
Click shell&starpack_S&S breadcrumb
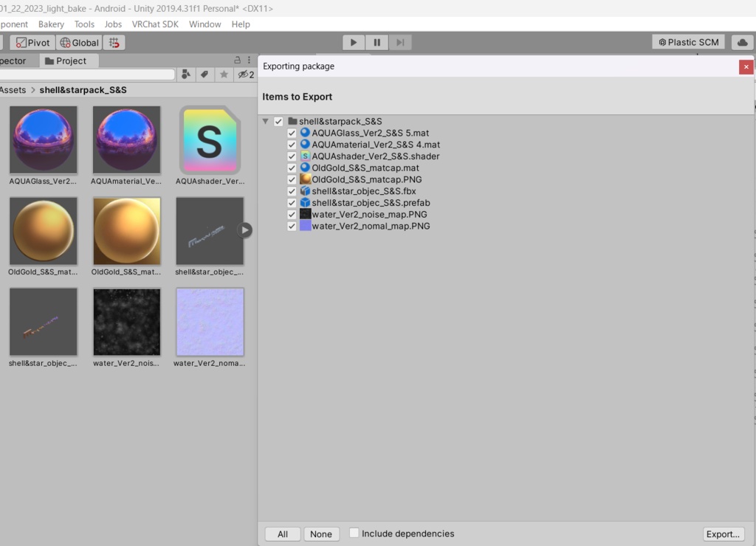[x=83, y=90]
